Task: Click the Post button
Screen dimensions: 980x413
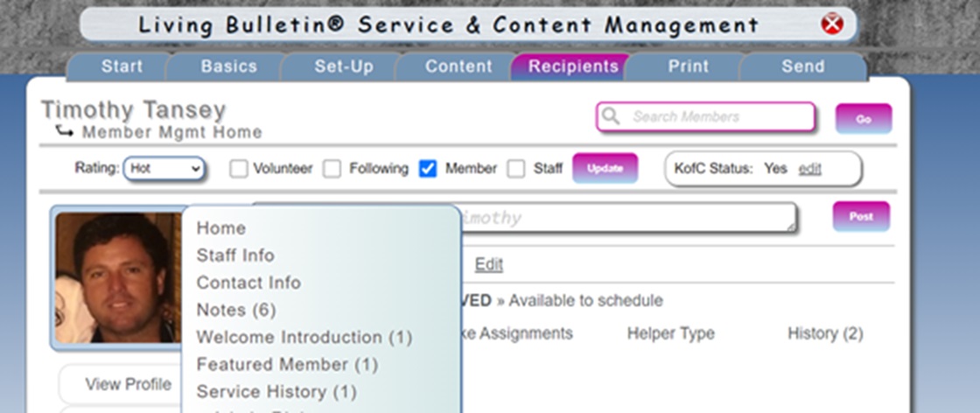Action: (x=861, y=216)
